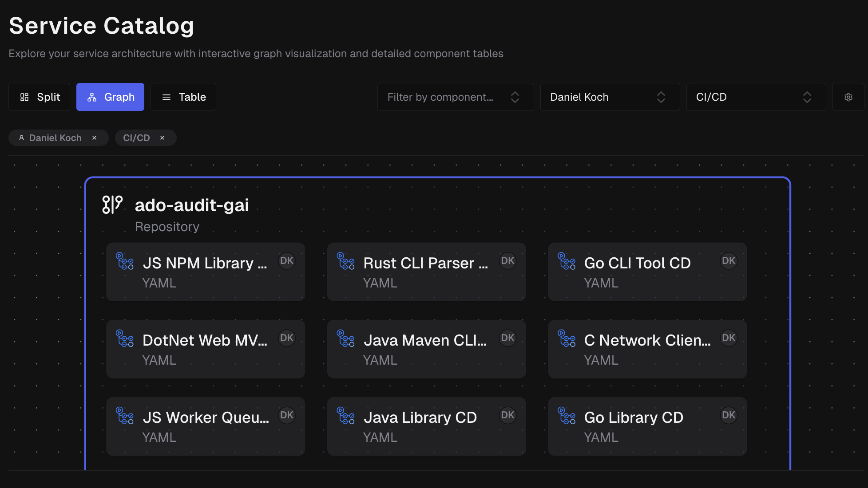The image size is (868, 488).
Task: Switch to Split view
Action: 40,97
